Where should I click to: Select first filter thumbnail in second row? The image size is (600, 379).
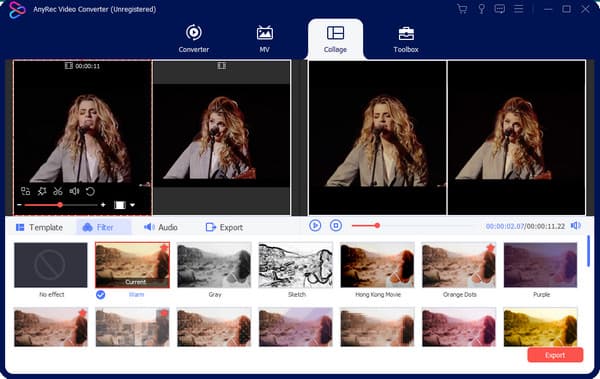[x=51, y=327]
